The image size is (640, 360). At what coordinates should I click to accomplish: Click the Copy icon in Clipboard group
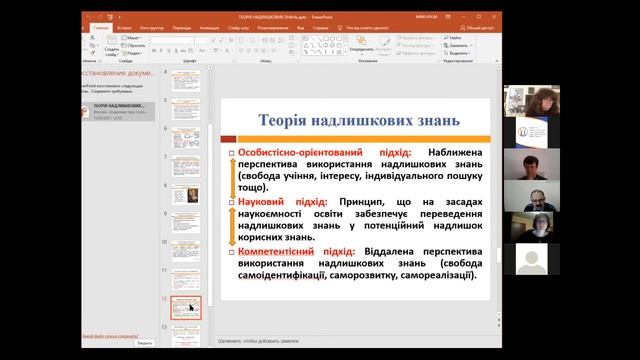coord(92,45)
